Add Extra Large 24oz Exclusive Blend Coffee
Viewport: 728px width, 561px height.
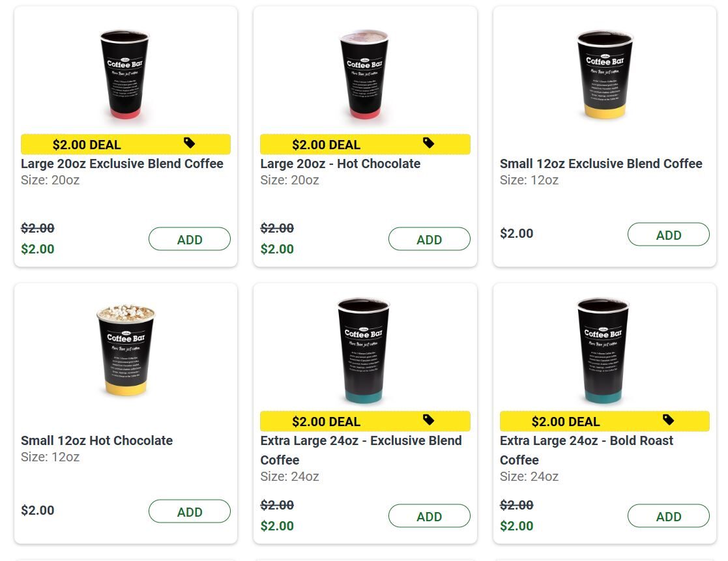(x=429, y=516)
